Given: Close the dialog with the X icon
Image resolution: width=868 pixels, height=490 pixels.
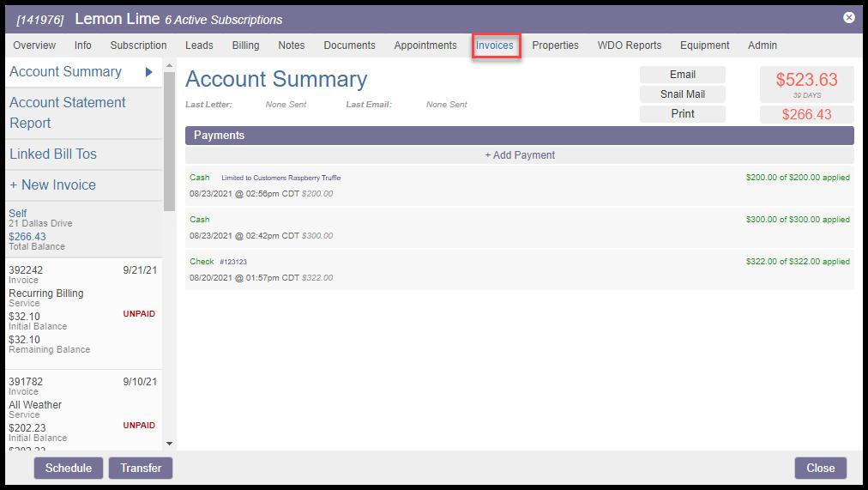Looking at the screenshot, I should [848, 17].
